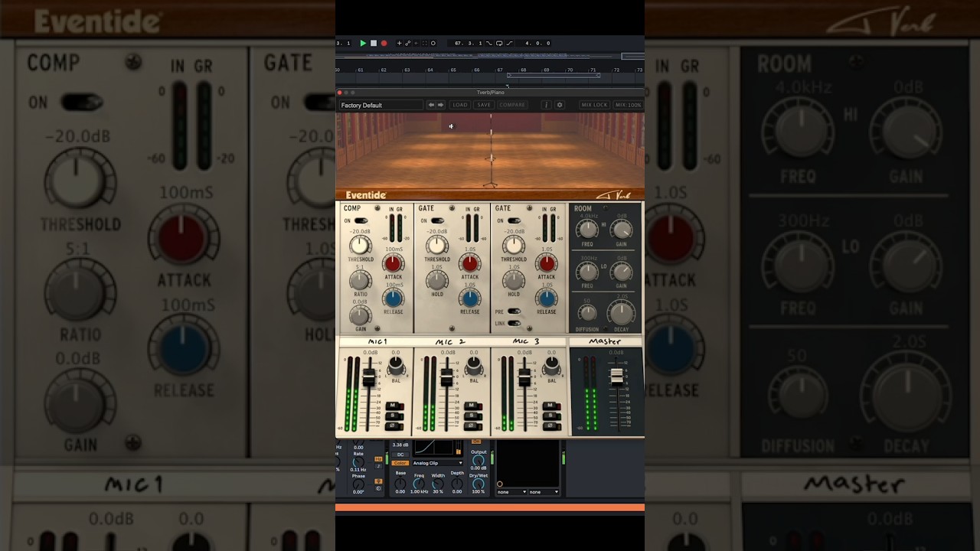This screenshot has width=980, height=551.
Task: Open the second 'none' dropdown
Action: (544, 492)
